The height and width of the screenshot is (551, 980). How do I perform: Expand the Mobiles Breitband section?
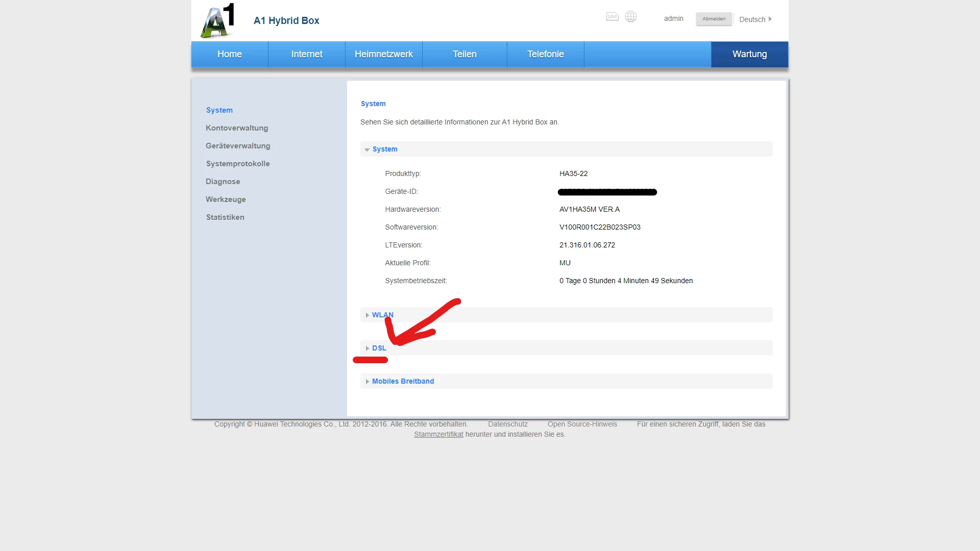[402, 381]
